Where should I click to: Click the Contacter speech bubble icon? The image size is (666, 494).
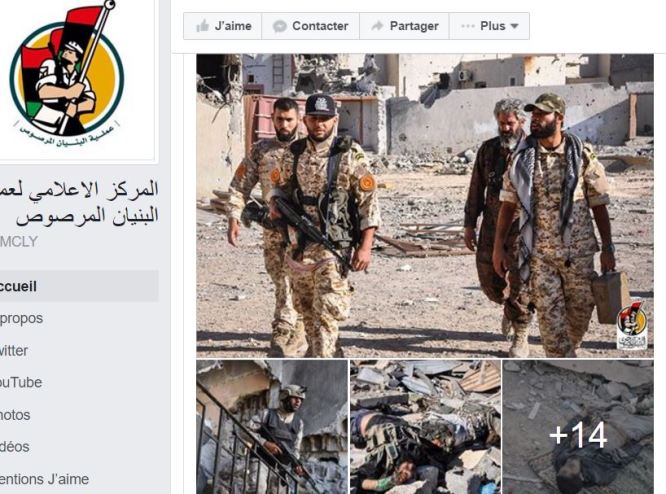[x=279, y=26]
